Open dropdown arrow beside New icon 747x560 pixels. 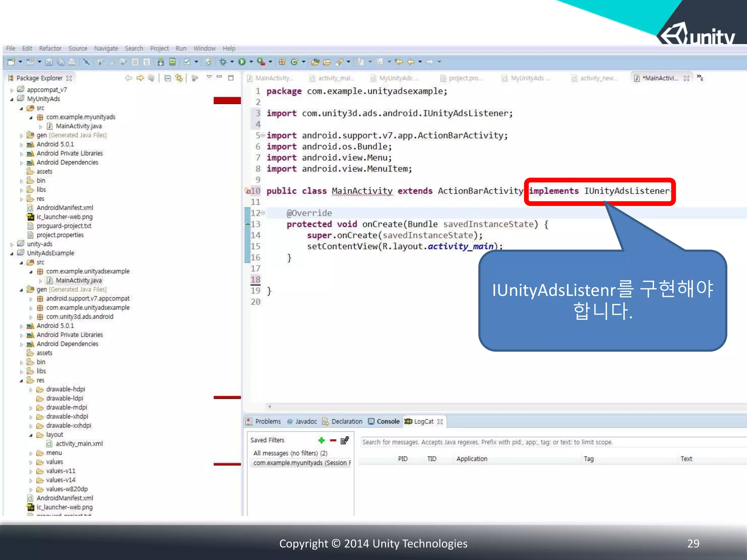[x=20, y=62]
